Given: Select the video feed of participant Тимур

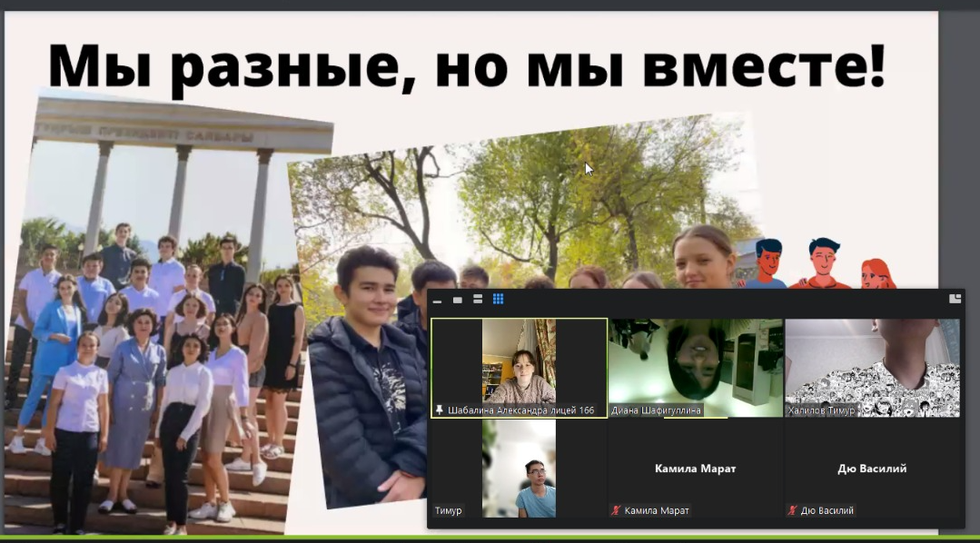Looking at the screenshot, I should click(519, 469).
